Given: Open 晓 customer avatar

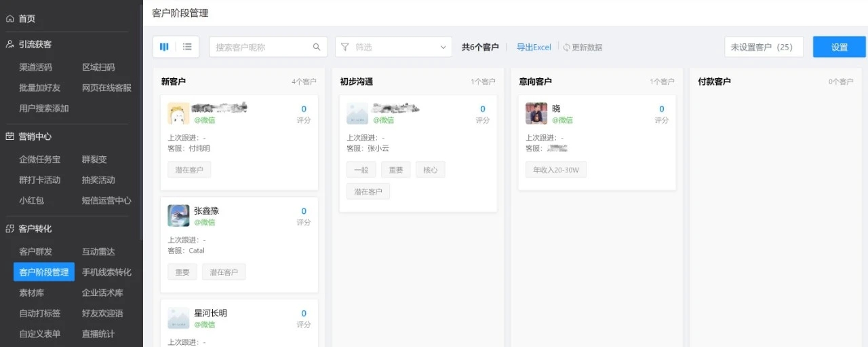Looking at the screenshot, I should coord(536,113).
